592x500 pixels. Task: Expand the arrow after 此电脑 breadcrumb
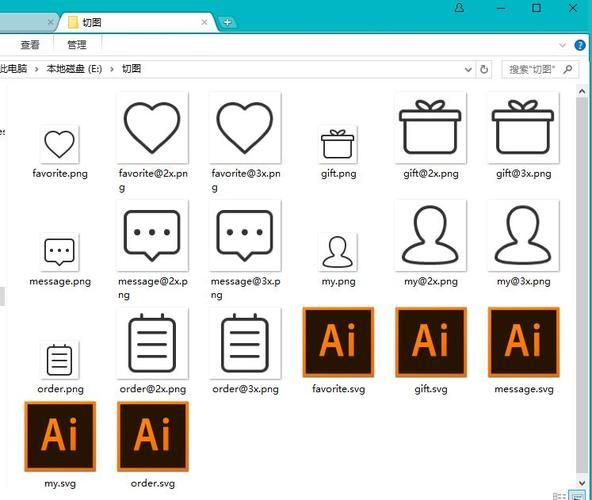(x=37, y=69)
